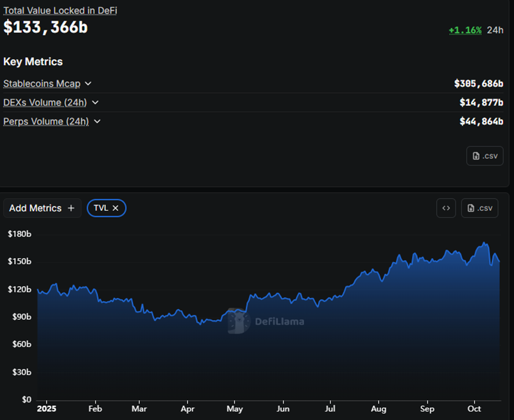Click the Stablecoins Mcap label text

42,83
